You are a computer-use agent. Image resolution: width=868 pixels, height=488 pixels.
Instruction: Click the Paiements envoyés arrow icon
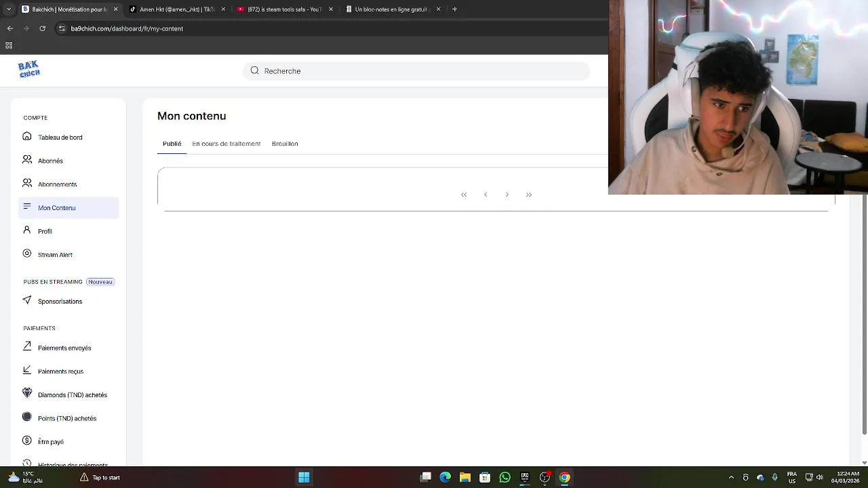[x=27, y=346]
